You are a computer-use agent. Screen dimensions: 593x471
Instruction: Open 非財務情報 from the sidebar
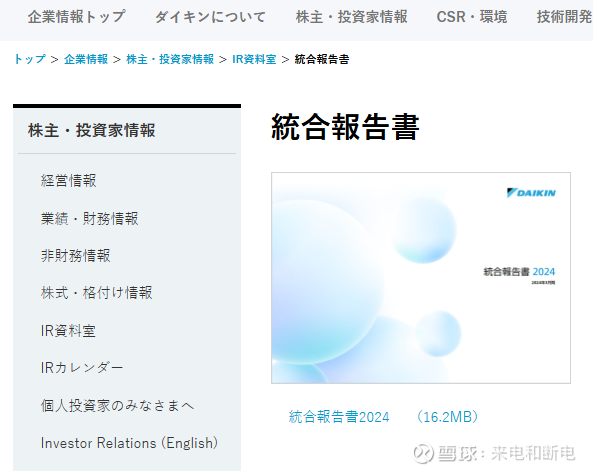point(76,255)
